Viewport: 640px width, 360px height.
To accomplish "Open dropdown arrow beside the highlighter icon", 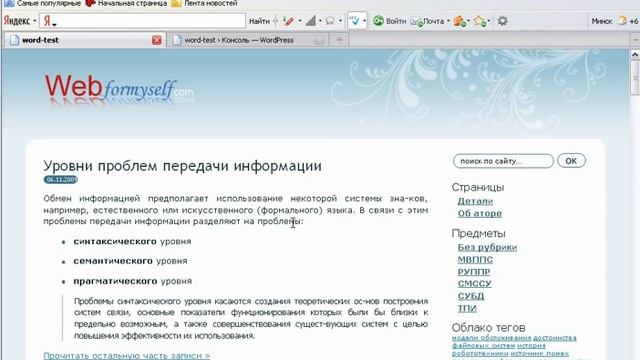I will [x=300, y=21].
